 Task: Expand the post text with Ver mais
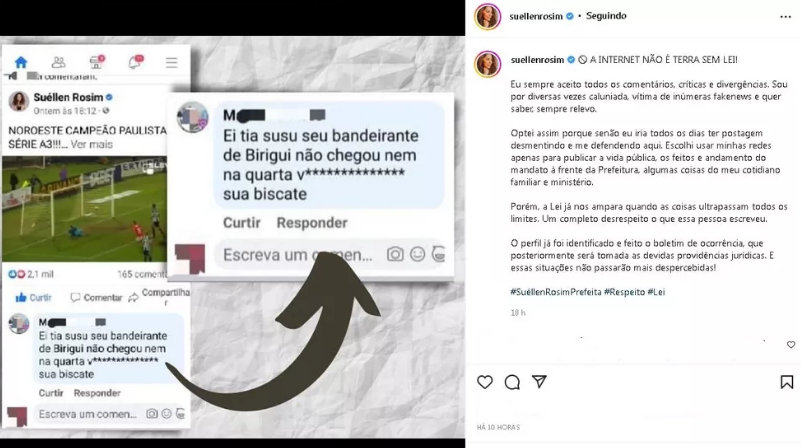coord(91,145)
